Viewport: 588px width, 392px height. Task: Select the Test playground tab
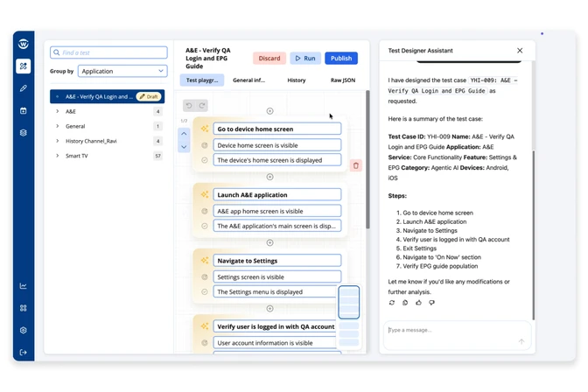202,80
